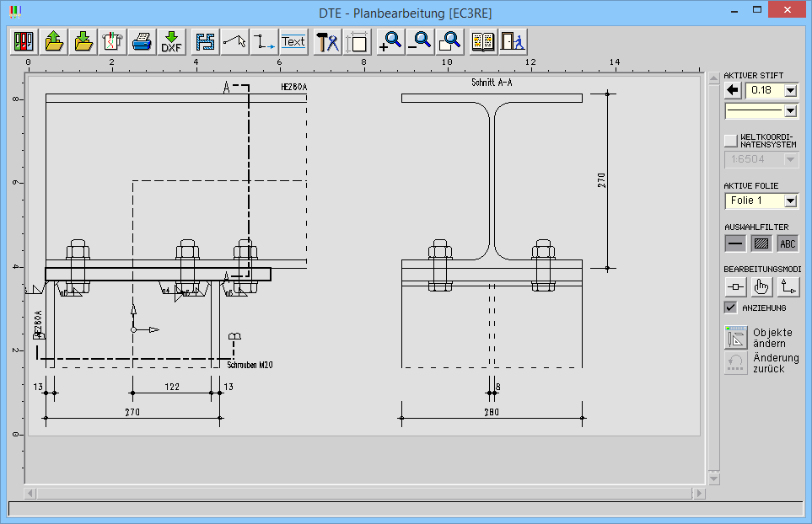812x524 pixels.
Task: Open the Aktive Folie dropdown
Action: pos(790,201)
